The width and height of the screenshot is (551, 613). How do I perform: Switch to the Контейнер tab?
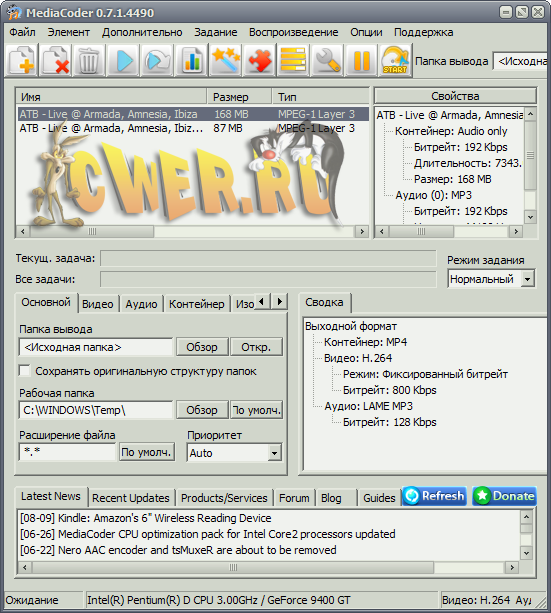(x=197, y=304)
